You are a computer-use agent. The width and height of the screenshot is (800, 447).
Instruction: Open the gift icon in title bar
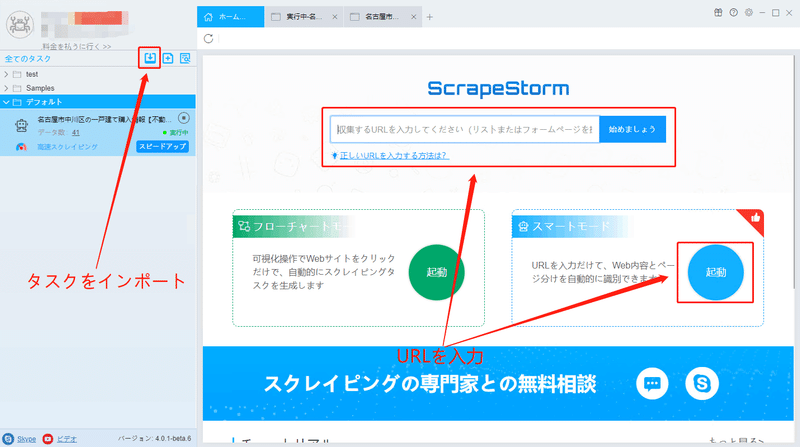pyautogui.click(x=718, y=13)
